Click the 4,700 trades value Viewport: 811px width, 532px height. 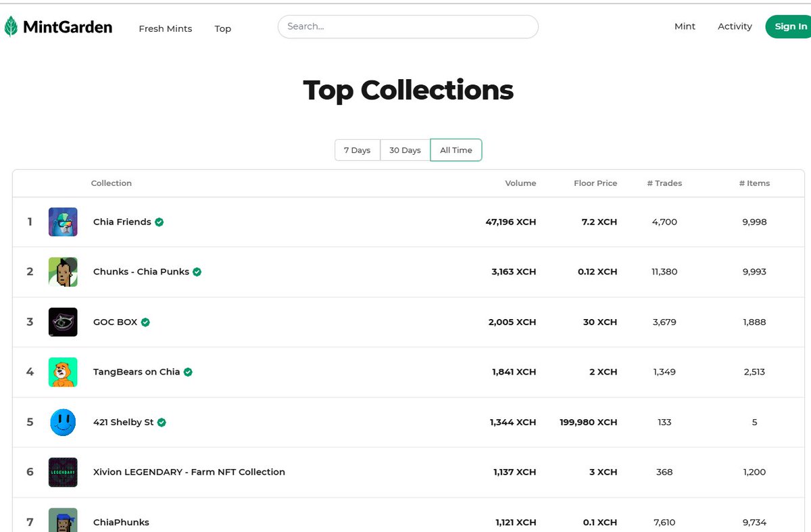click(664, 222)
